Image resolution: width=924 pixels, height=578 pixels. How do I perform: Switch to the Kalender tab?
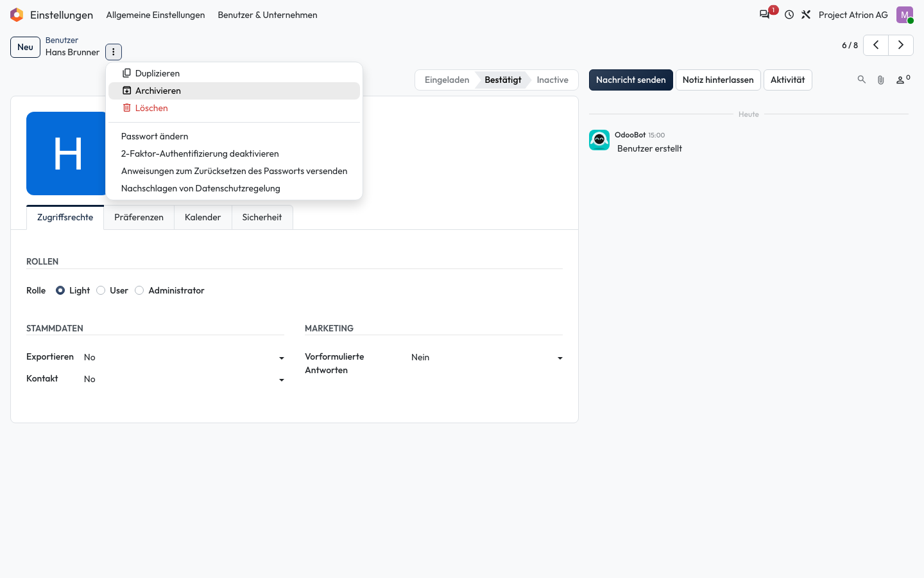point(203,217)
